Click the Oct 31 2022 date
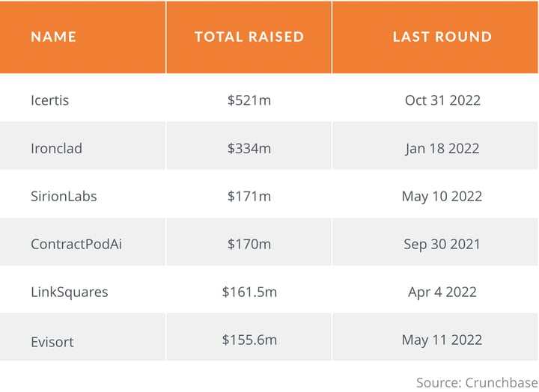 click(442, 100)
